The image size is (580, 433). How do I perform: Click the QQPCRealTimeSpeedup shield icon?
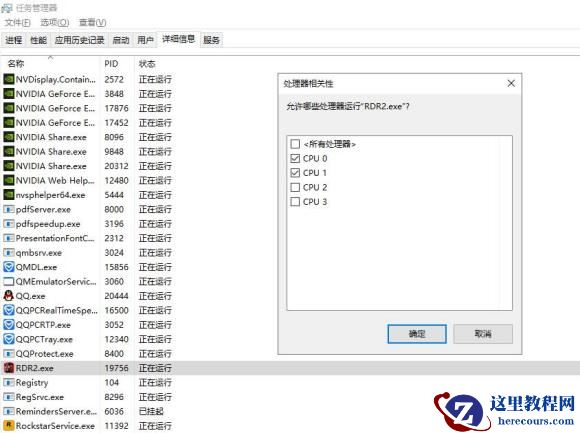point(9,310)
